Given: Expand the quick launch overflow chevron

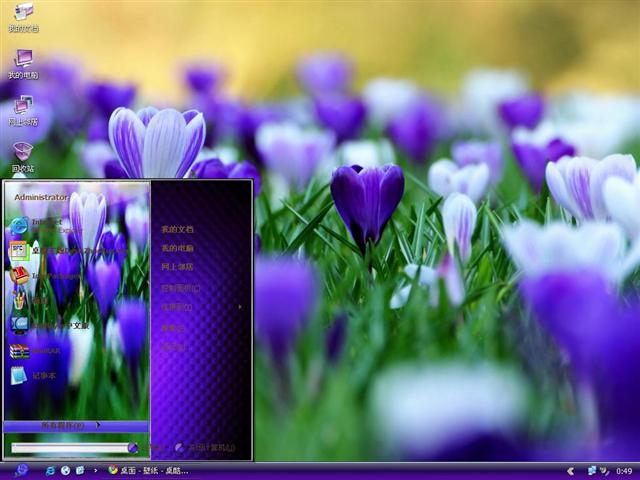Looking at the screenshot, I should coord(96,471).
